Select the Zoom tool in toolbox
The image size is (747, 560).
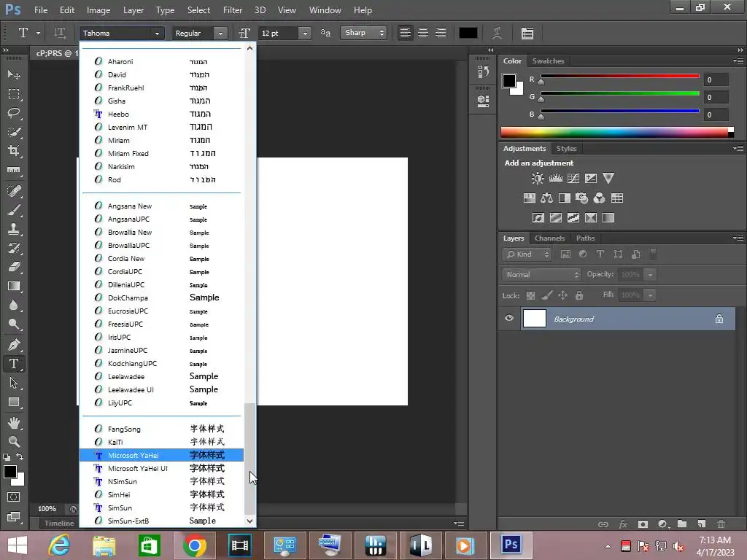click(14, 441)
